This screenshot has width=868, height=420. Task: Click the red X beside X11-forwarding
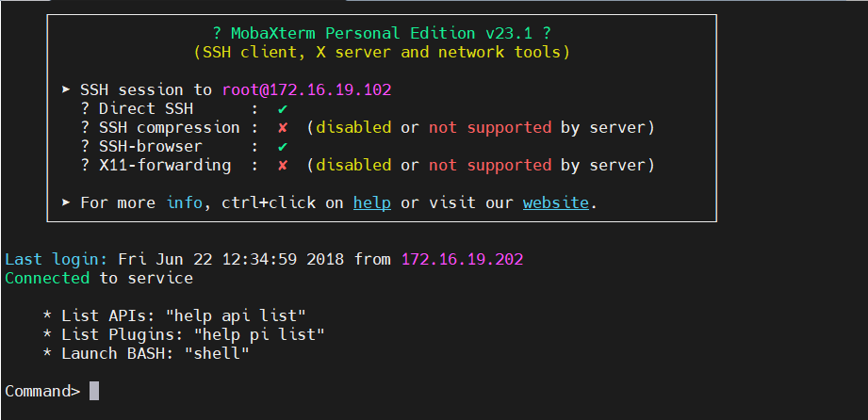pos(282,166)
